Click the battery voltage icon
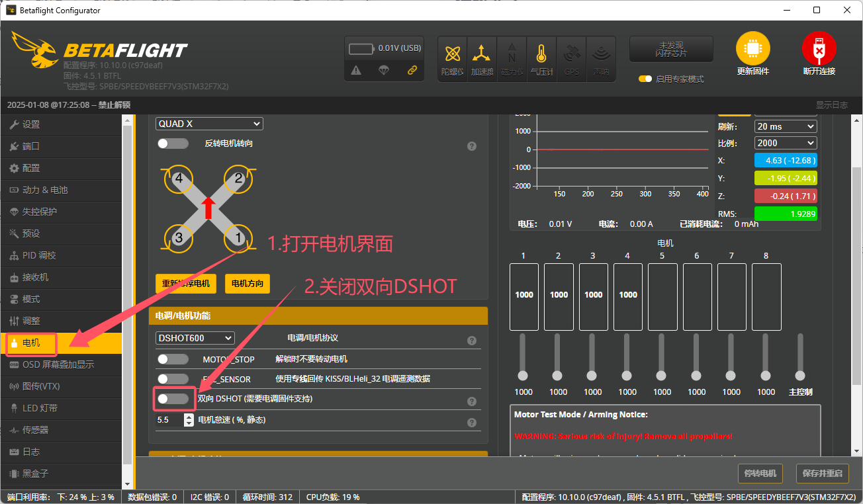This screenshot has height=504, width=863. coord(362,48)
